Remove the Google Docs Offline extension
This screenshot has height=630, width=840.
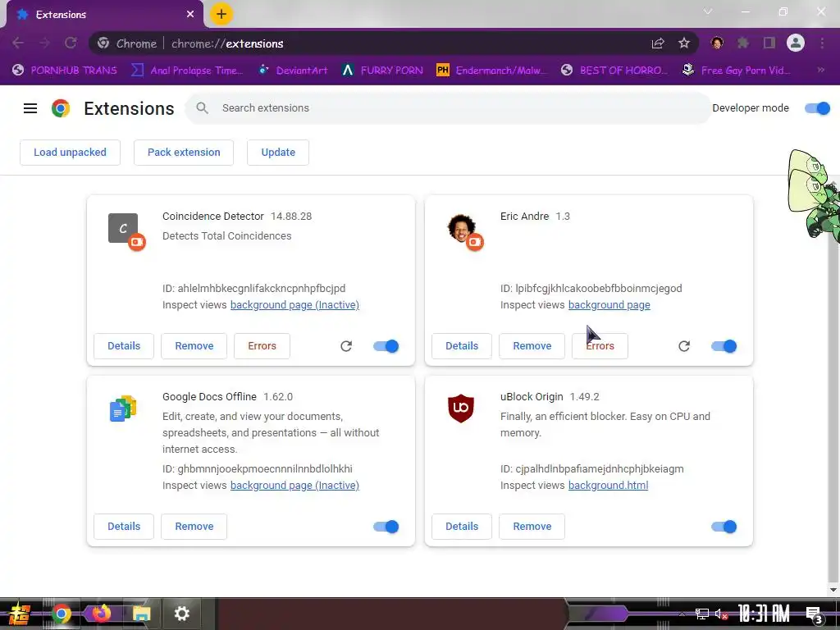[x=194, y=527]
